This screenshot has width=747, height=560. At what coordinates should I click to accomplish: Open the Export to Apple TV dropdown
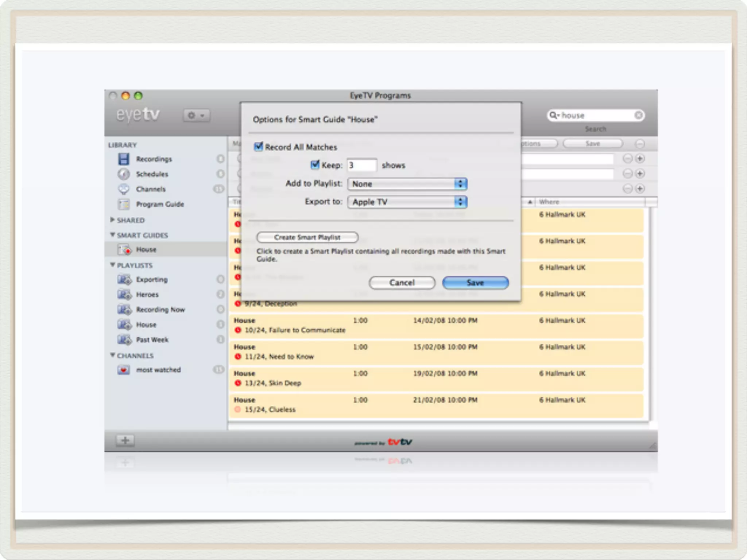pos(407,202)
